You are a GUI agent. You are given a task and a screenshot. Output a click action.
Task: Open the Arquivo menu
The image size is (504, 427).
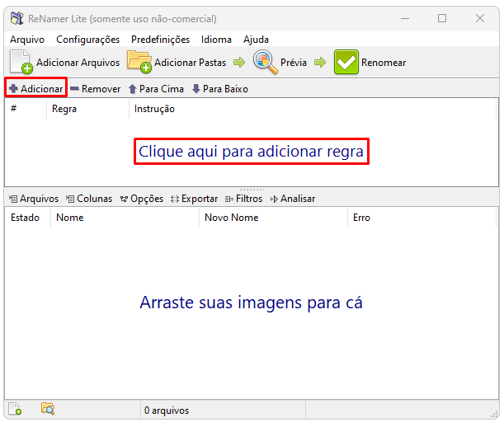[x=27, y=40]
